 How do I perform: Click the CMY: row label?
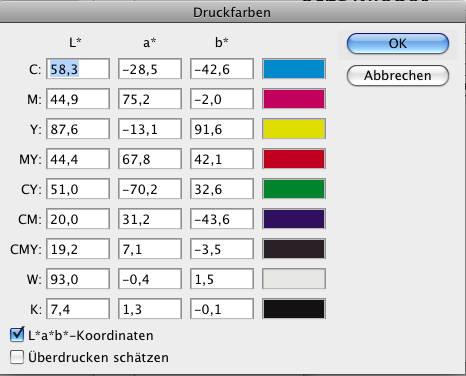[x=26, y=249]
